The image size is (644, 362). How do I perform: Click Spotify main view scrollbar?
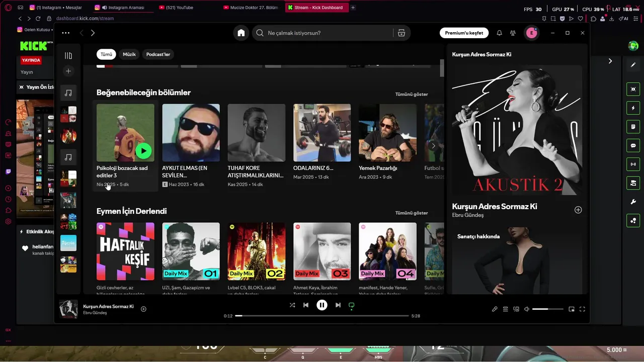pos(442,68)
